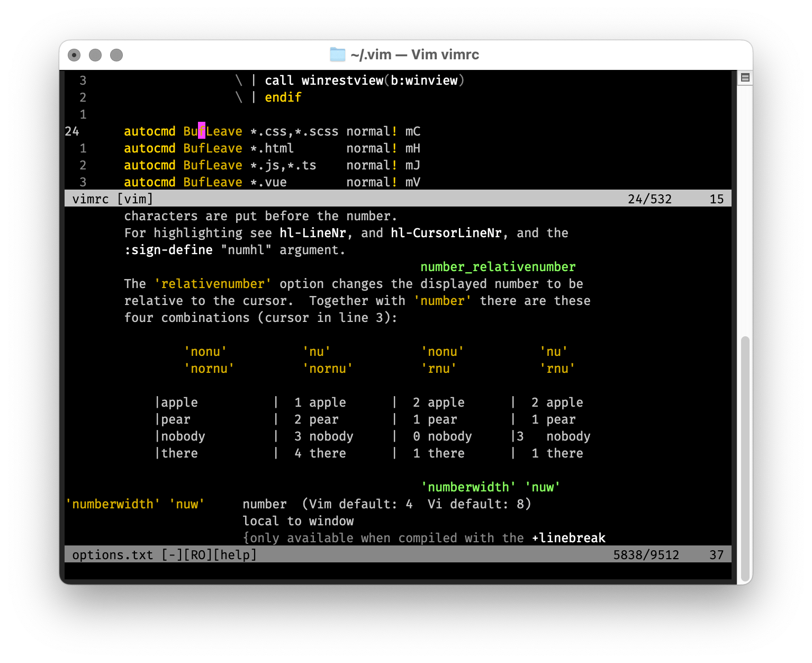Click the 5838/9512 position indicator

(647, 554)
